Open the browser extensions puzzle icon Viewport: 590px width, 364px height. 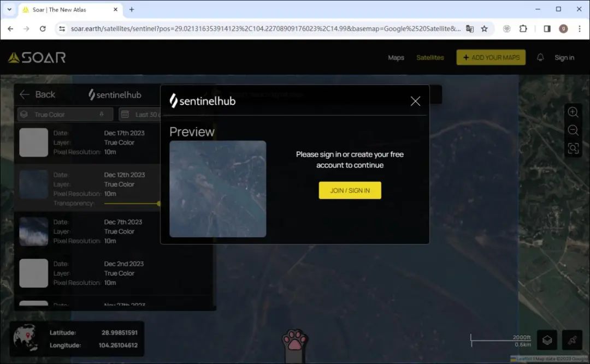523,28
